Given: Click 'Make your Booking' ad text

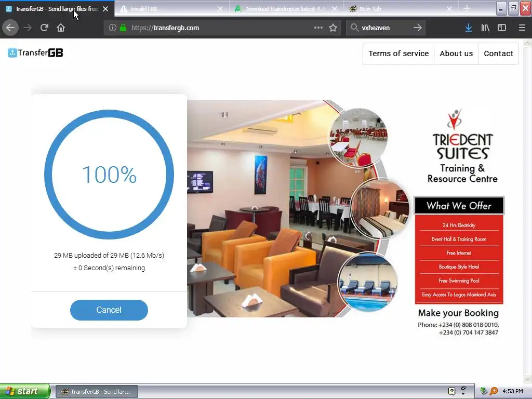Looking at the screenshot, I should click(458, 313).
